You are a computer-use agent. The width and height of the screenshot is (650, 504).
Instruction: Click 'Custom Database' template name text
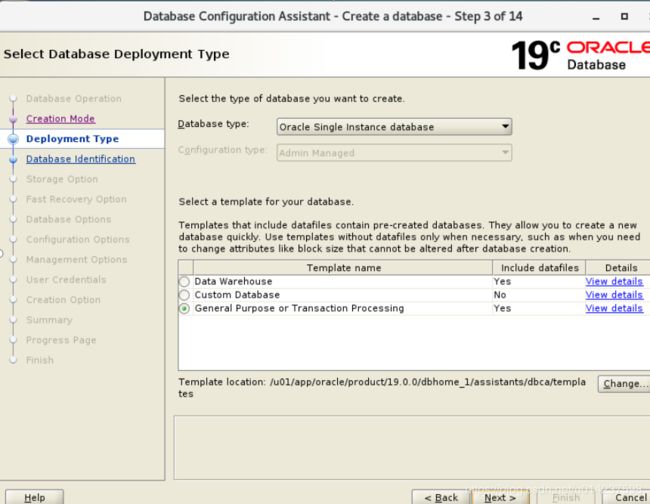pos(237,295)
